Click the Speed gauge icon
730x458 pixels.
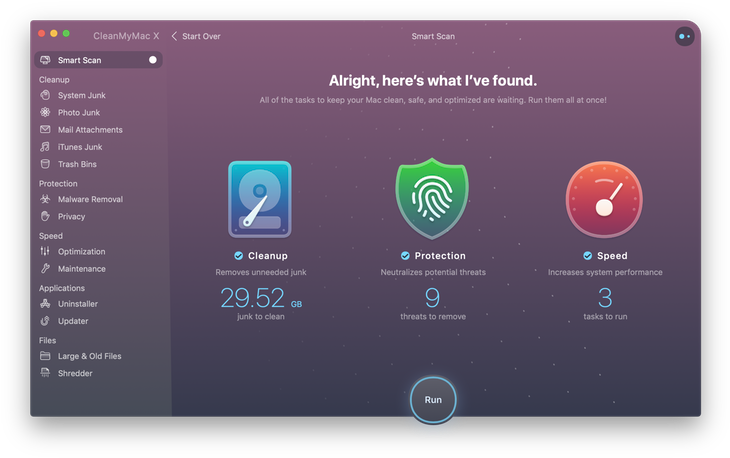click(x=604, y=199)
